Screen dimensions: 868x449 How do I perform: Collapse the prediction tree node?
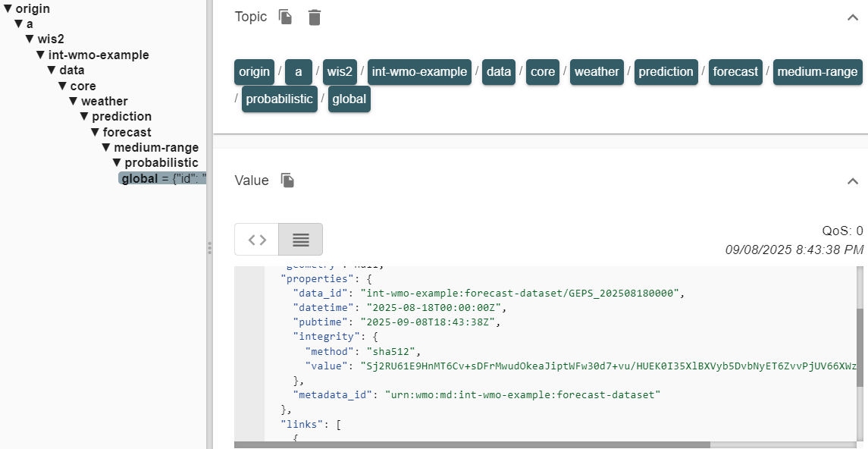click(85, 116)
